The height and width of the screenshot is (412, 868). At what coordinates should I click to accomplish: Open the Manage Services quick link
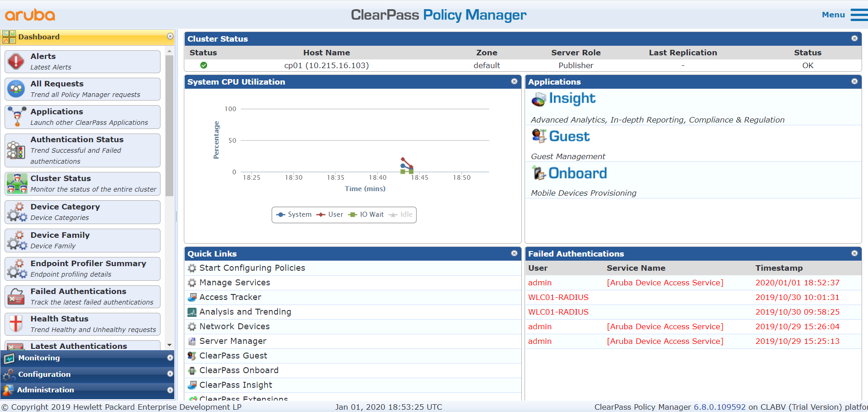point(193,283)
